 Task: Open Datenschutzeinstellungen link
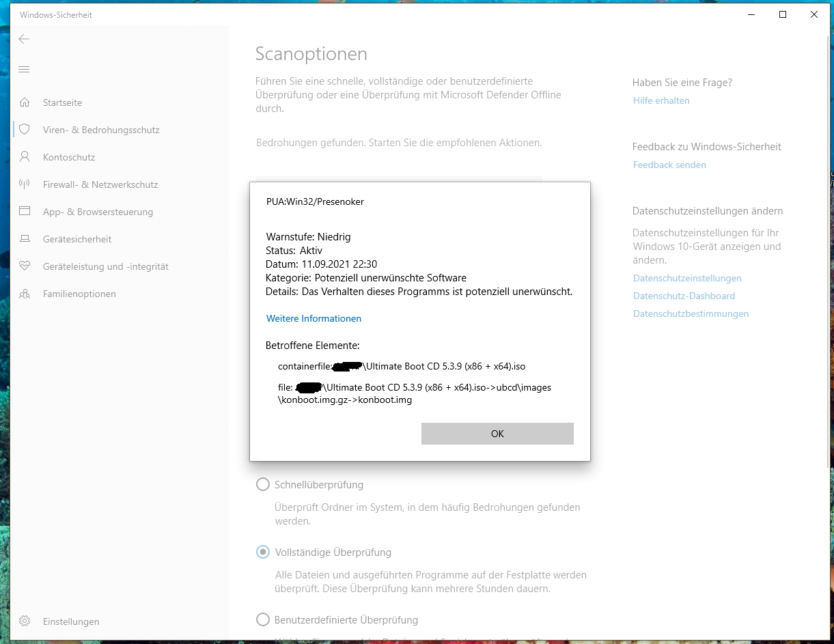(687, 278)
